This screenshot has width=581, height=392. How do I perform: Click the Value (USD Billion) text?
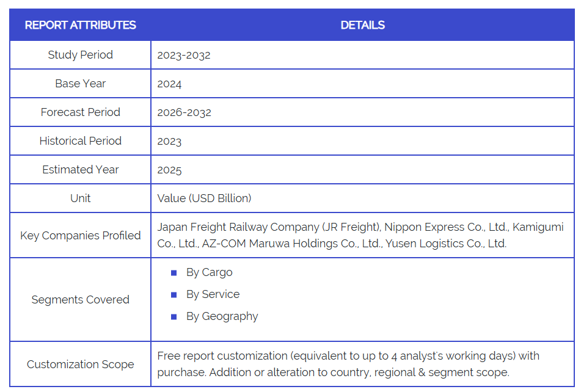coord(204,198)
